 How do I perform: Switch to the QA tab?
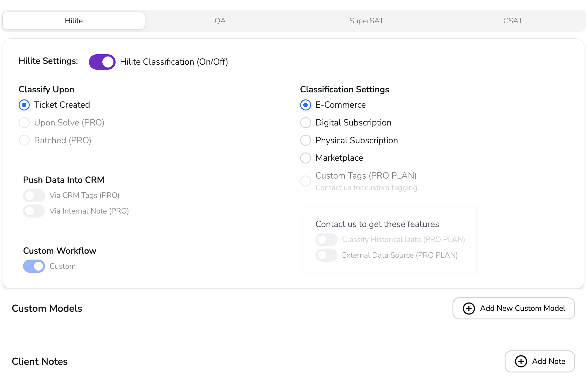point(220,21)
